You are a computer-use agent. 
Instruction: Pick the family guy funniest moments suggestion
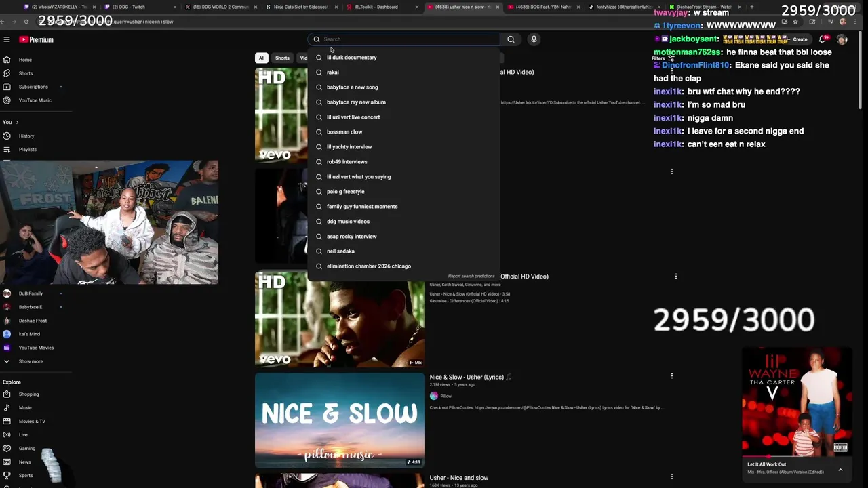pyautogui.click(x=403, y=206)
